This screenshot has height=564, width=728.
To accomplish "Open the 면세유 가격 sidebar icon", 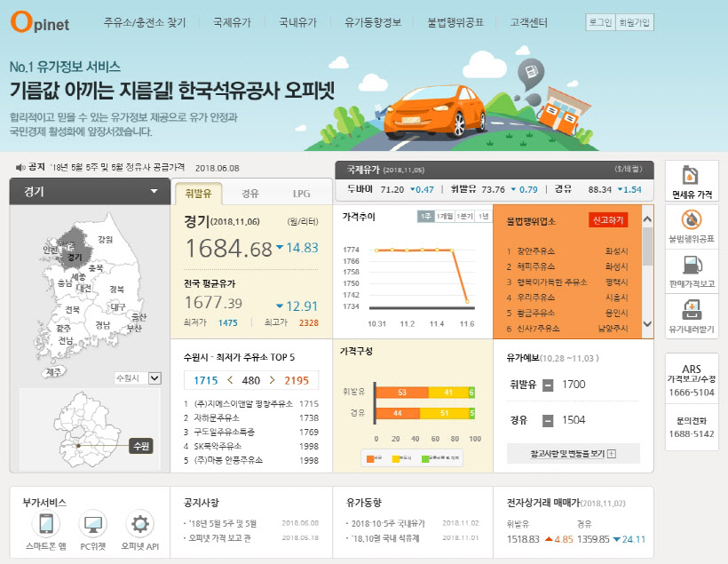I will (x=692, y=176).
